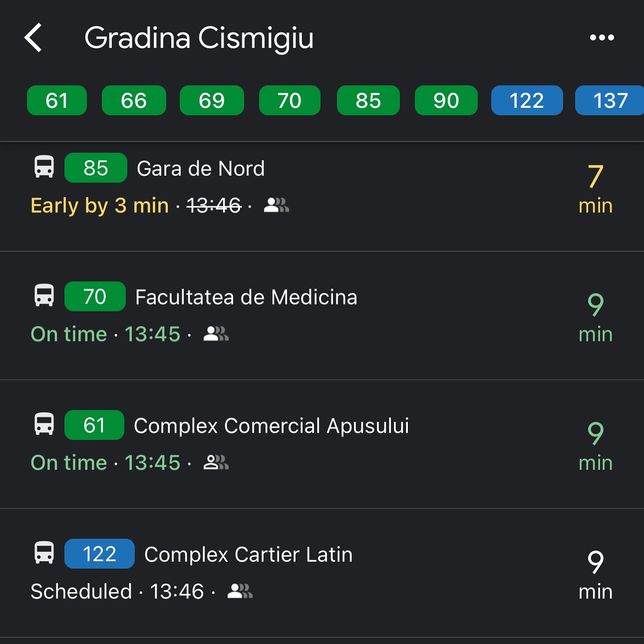Click the bus icon beside route 70

[x=44, y=296]
